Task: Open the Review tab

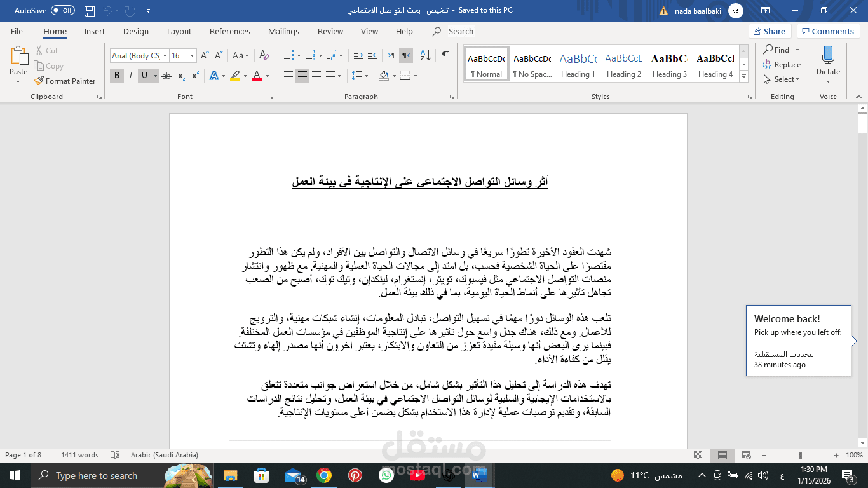Action: 330,31
